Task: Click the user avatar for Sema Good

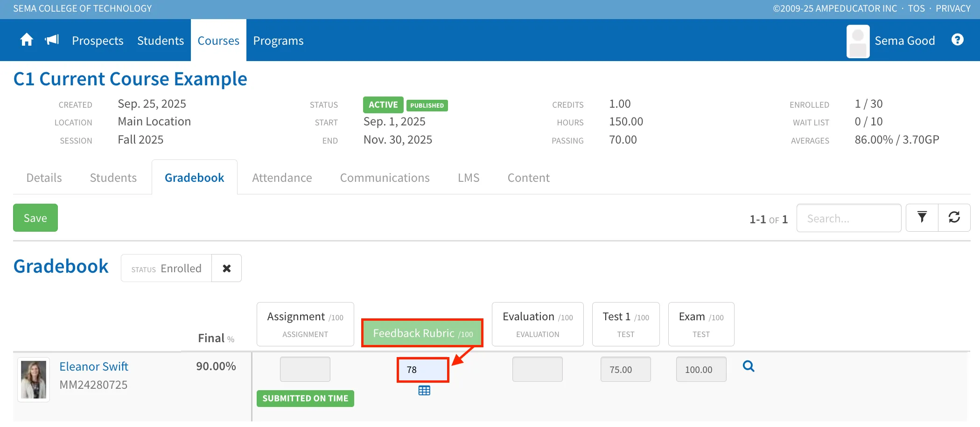Action: (x=858, y=41)
